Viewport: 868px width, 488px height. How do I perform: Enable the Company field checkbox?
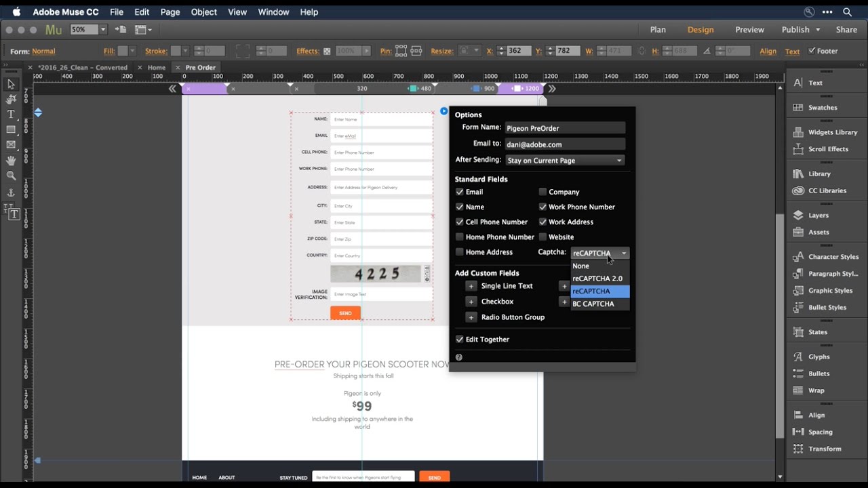(542, 192)
